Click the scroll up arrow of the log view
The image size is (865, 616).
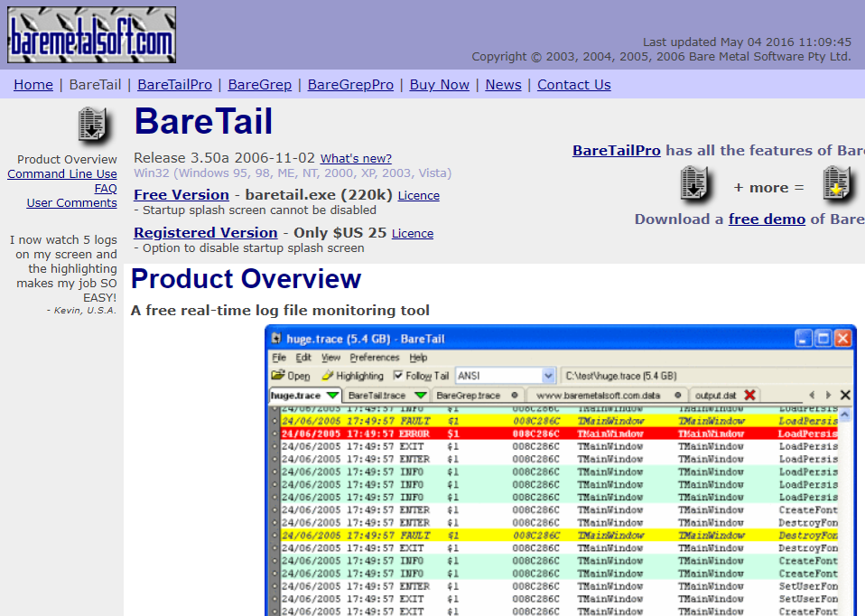pos(845,414)
